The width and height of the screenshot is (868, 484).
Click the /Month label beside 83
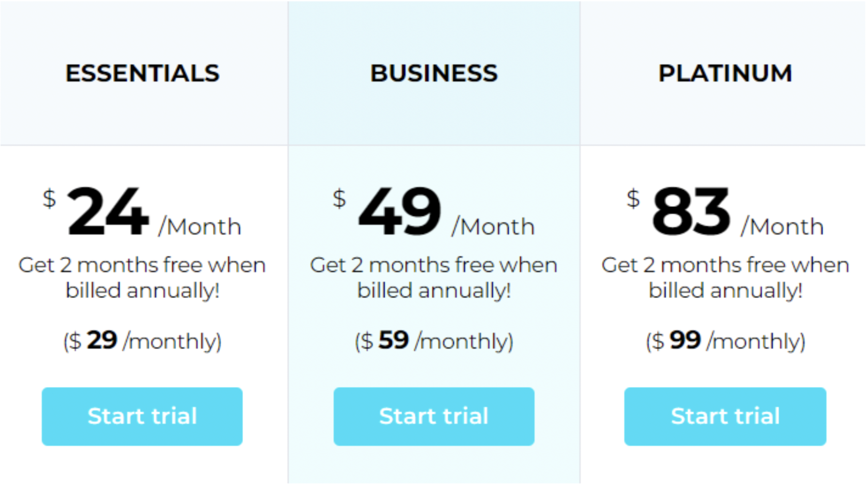(782, 227)
